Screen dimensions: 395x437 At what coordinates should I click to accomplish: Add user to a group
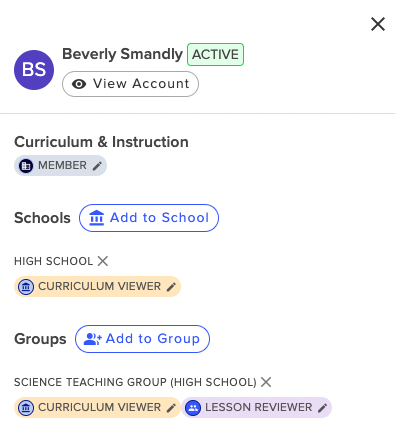142,339
